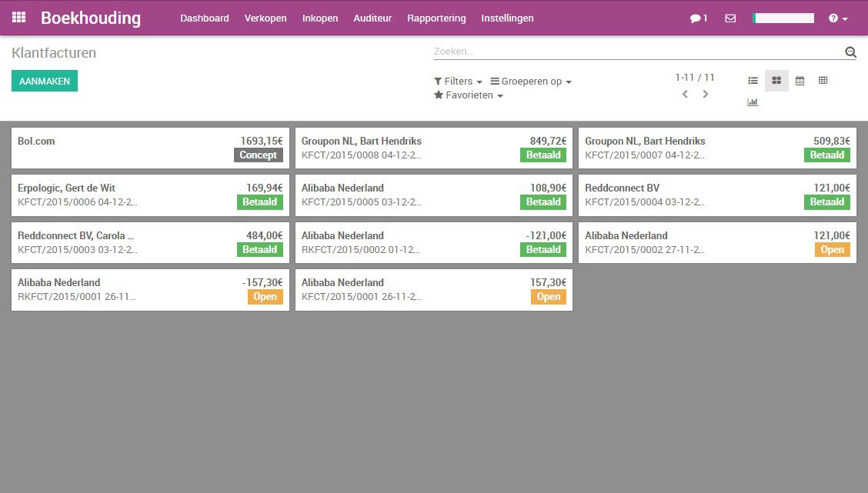Image resolution: width=868 pixels, height=493 pixels.
Task: Click the progress bar in the top bar
Action: point(783,17)
